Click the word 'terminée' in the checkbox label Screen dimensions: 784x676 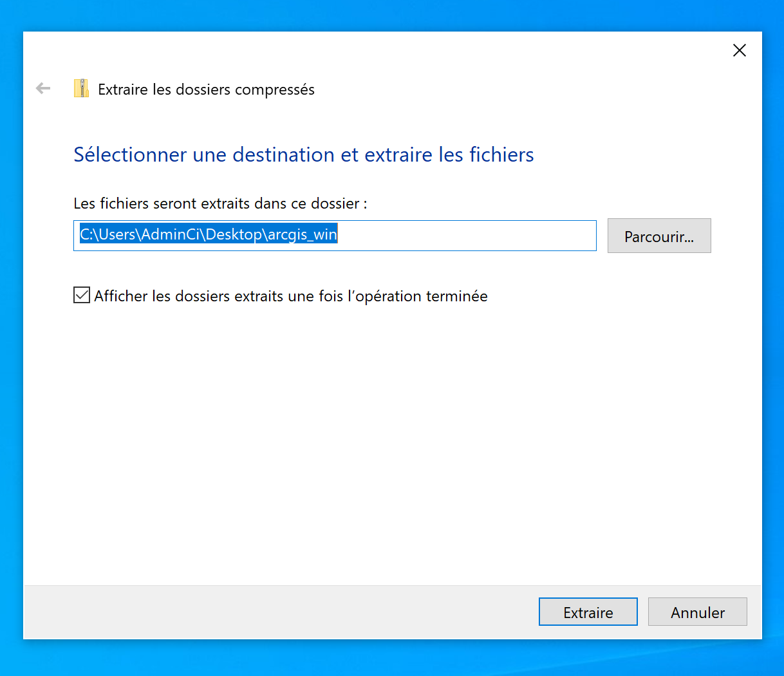tap(456, 296)
